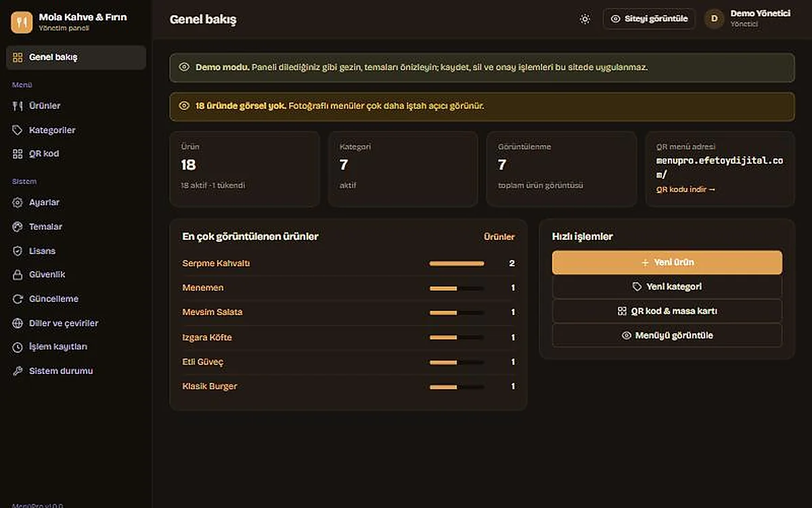Open QR kod & masa kartı
The width and height of the screenshot is (812, 508).
click(x=667, y=311)
